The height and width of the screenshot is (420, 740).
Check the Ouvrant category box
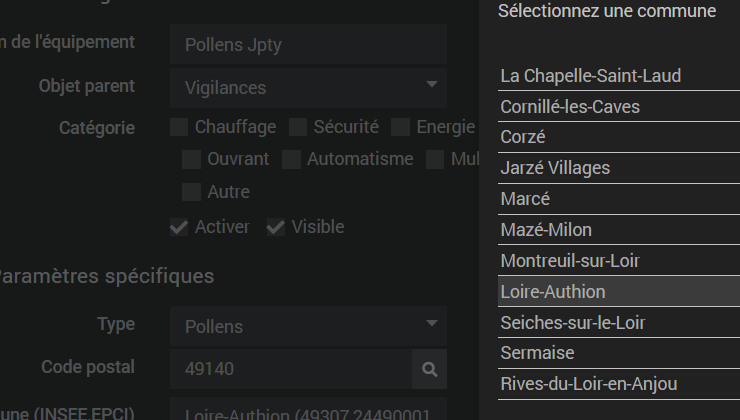pos(191,159)
